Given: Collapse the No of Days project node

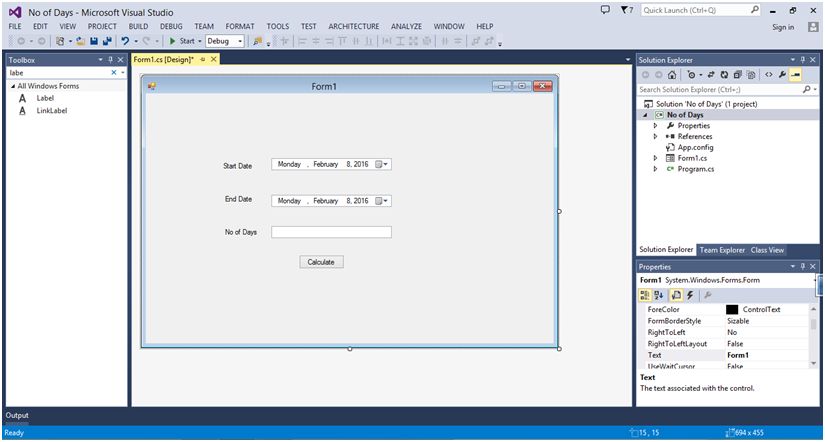Looking at the screenshot, I should tap(645, 115).
